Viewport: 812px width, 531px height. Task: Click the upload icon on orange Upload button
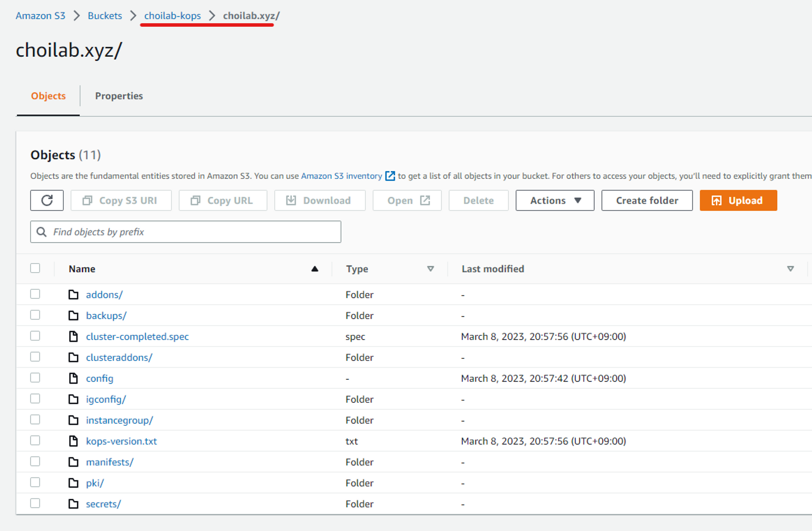[717, 201]
